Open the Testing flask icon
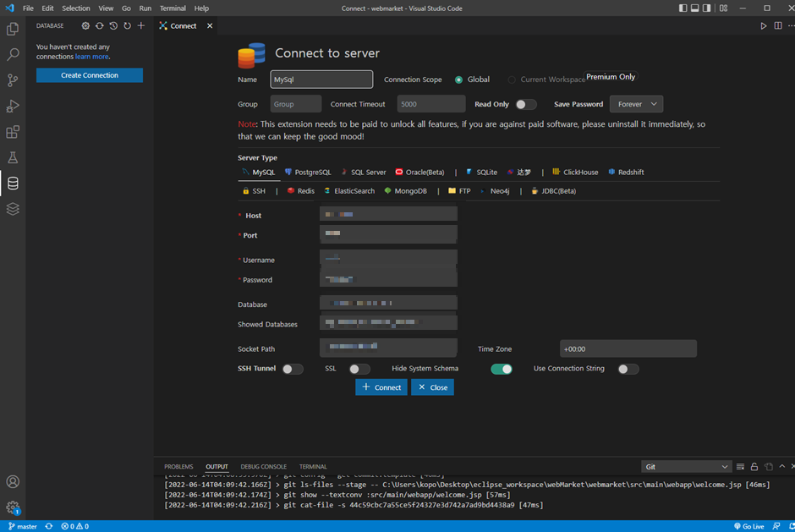 pyautogui.click(x=13, y=157)
